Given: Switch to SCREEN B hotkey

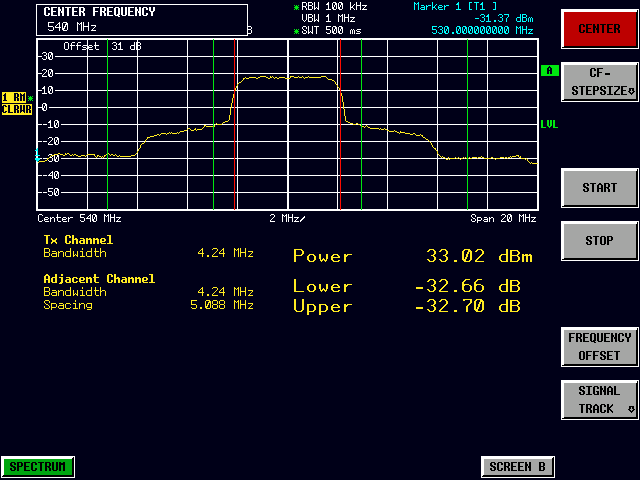Looking at the screenshot, I should [517, 467].
